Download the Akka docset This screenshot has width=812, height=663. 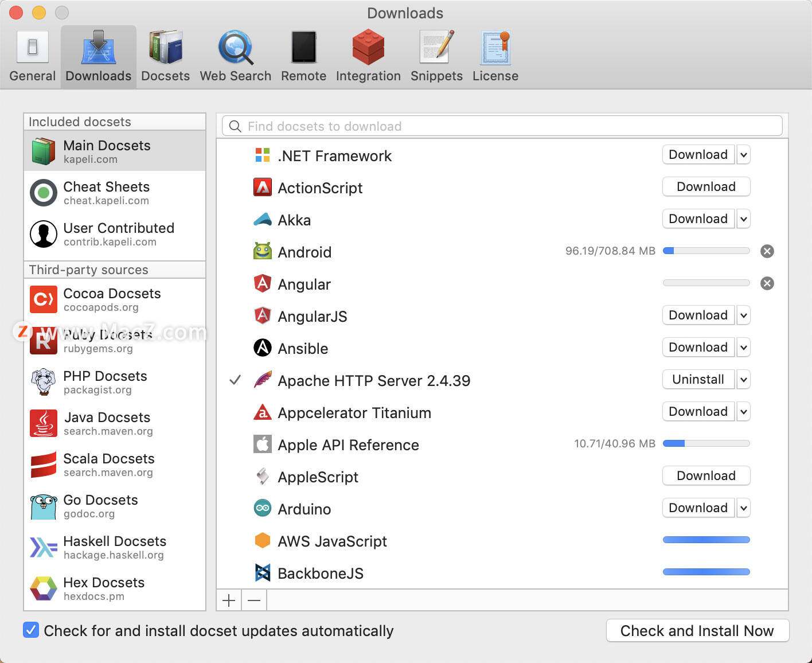click(698, 219)
